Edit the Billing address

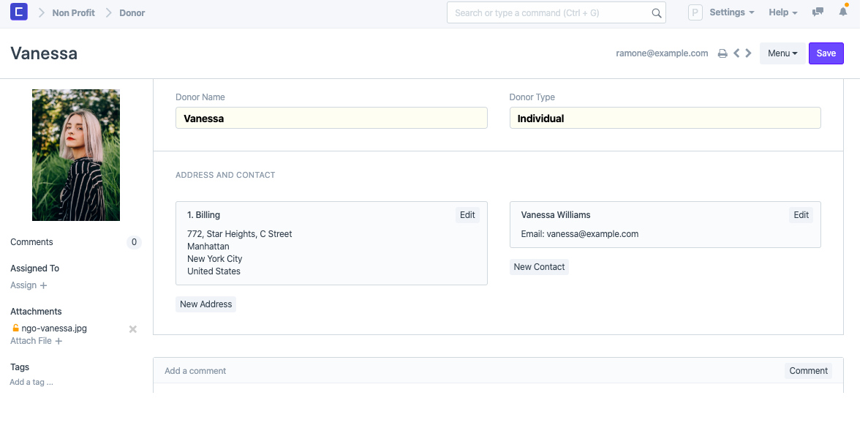tap(467, 215)
